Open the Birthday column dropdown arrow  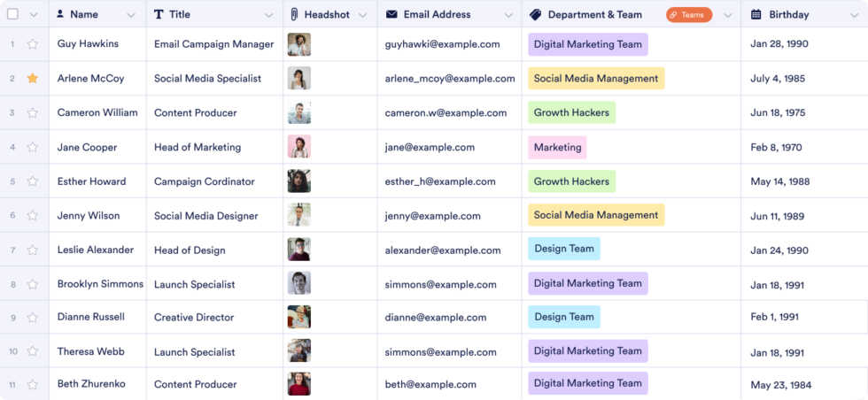tap(854, 15)
